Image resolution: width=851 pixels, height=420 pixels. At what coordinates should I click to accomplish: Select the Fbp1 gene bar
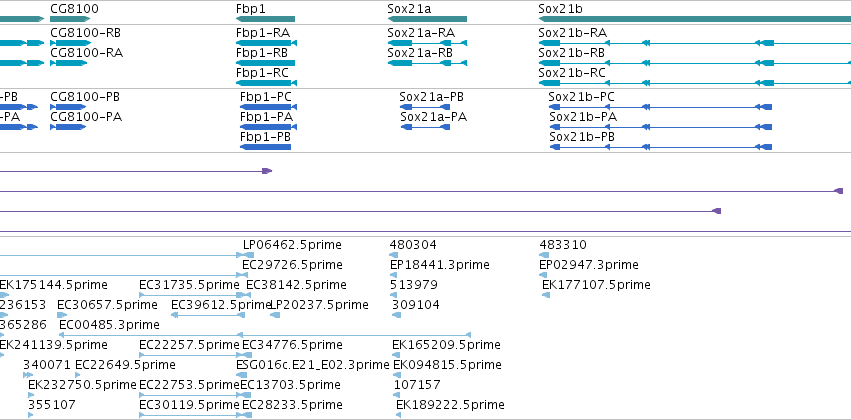(265, 19)
